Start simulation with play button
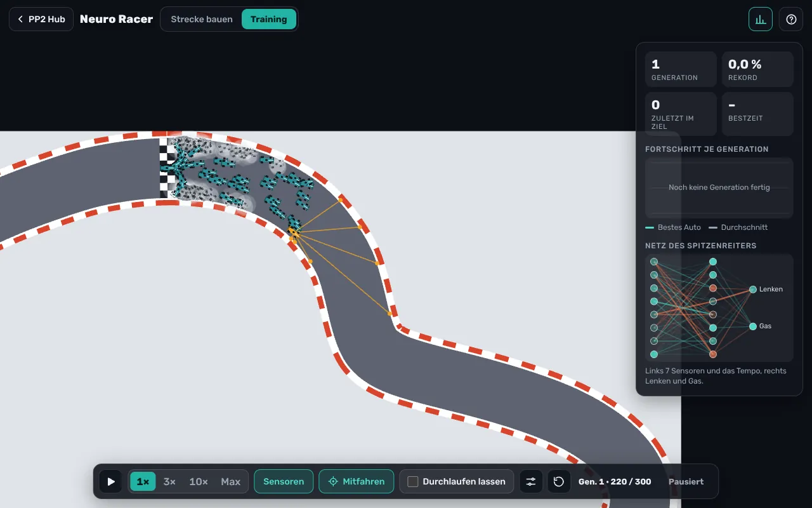This screenshot has width=812, height=508. point(111,481)
